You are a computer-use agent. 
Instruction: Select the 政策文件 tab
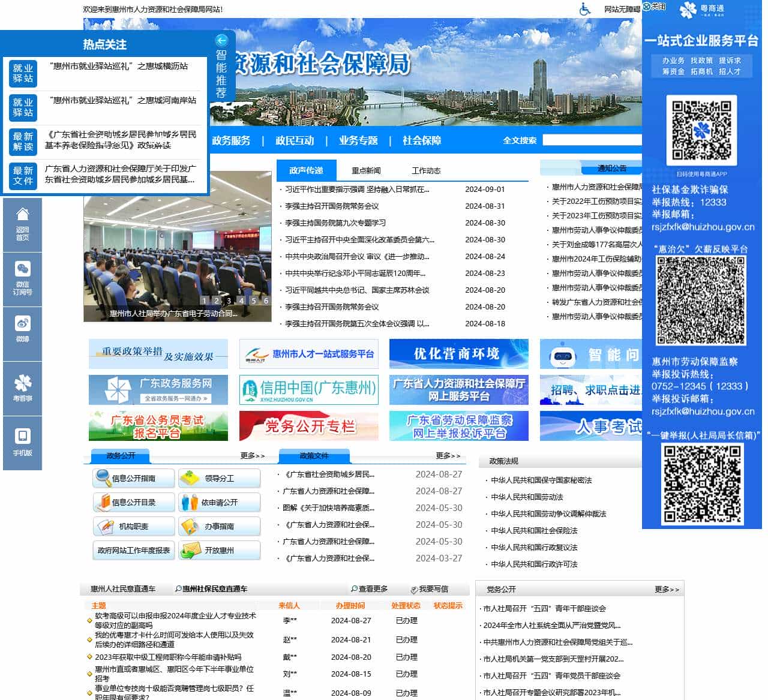tap(314, 456)
